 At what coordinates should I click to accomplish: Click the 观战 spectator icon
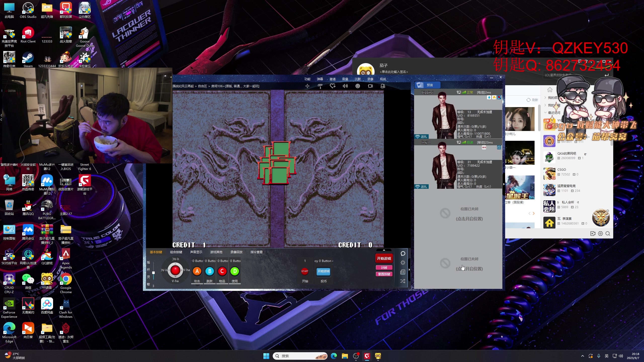pyautogui.click(x=383, y=86)
